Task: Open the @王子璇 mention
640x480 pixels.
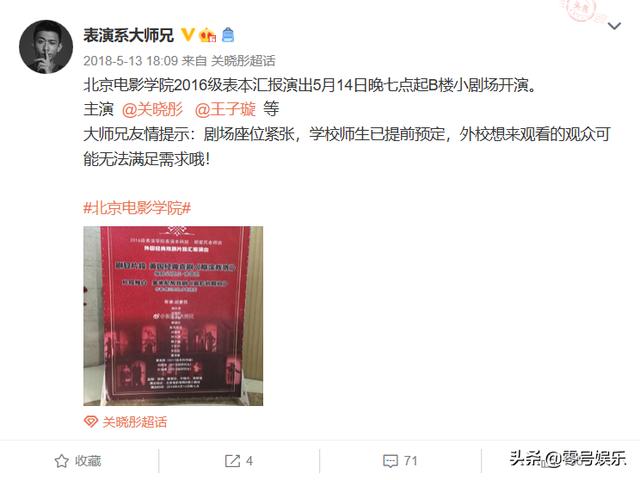Action: (x=225, y=109)
